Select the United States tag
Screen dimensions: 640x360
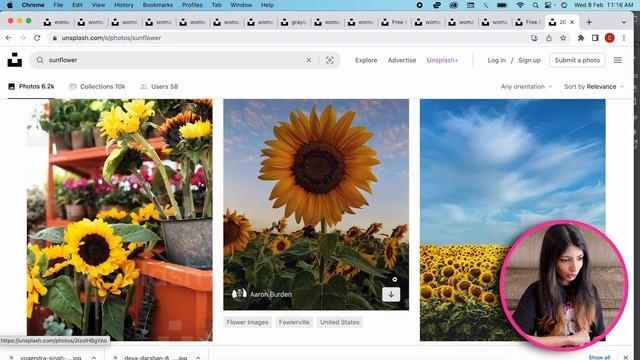pyautogui.click(x=340, y=322)
